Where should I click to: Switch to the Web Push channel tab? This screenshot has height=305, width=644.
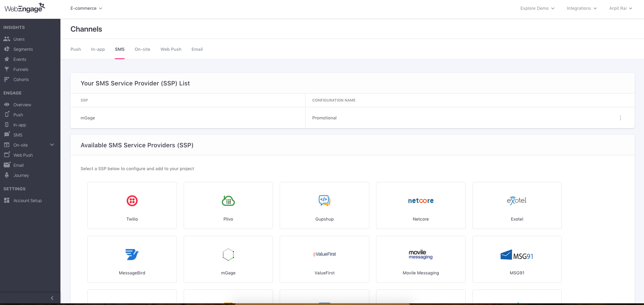pos(171,49)
